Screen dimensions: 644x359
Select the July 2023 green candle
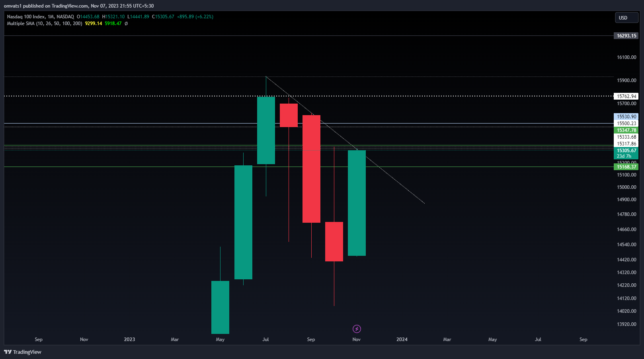click(266, 130)
